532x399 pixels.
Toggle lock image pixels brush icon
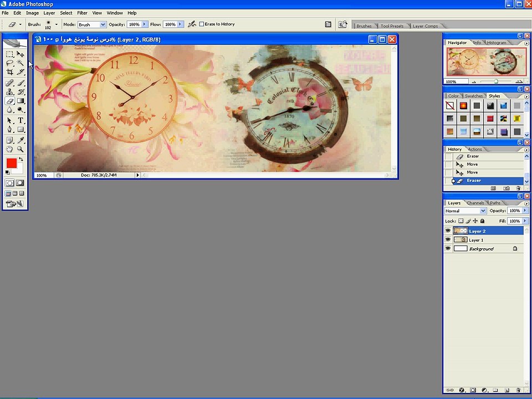coord(468,221)
